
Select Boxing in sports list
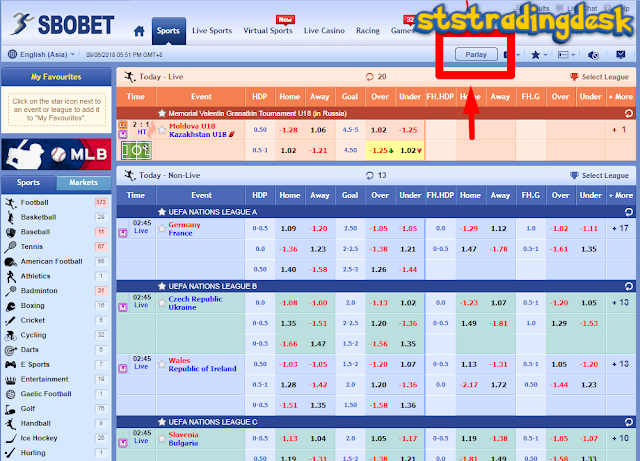pos(32,305)
